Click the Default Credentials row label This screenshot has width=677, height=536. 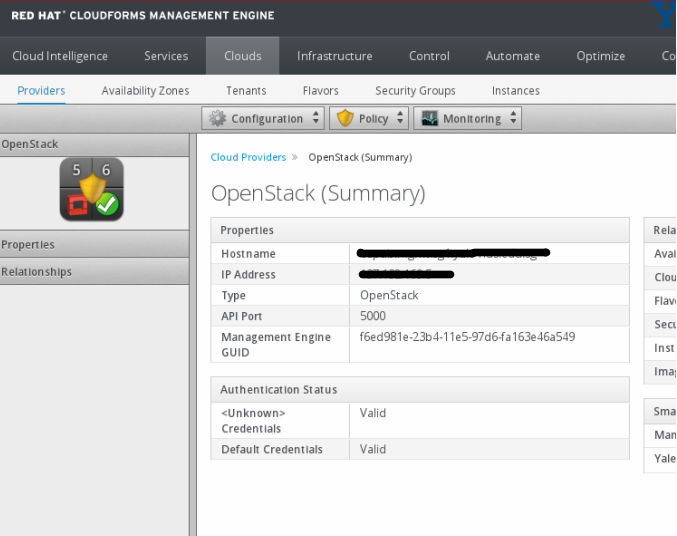[272, 449]
